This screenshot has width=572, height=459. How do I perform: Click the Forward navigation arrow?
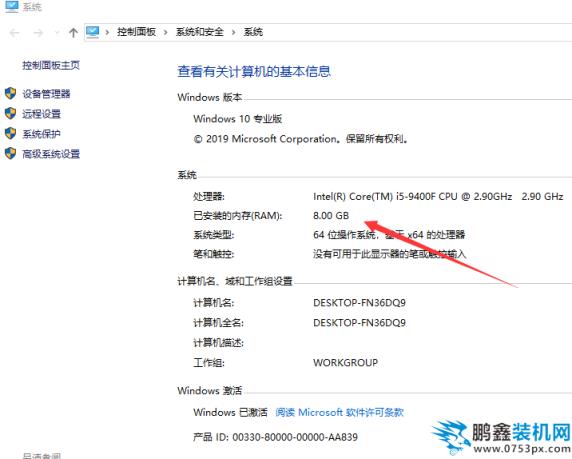click(x=38, y=33)
